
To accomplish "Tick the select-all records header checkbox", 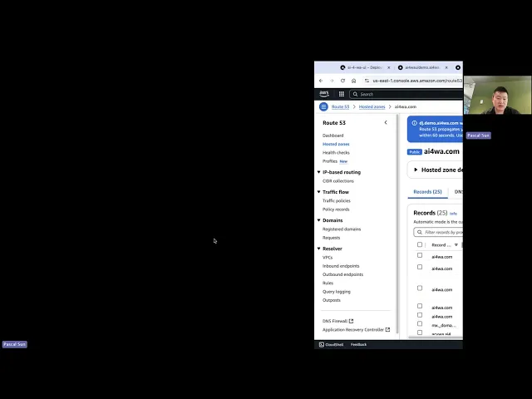I will [x=420, y=244].
